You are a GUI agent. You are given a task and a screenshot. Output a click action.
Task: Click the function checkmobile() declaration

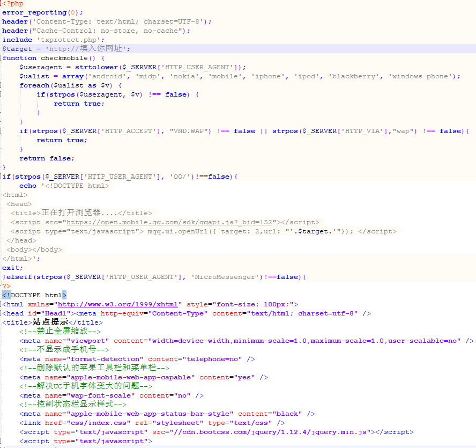tap(54, 58)
